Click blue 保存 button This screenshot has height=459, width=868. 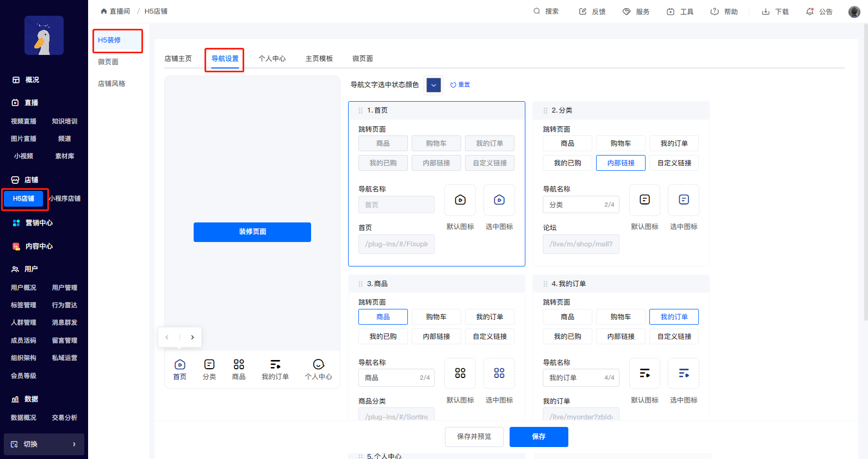[539, 437]
